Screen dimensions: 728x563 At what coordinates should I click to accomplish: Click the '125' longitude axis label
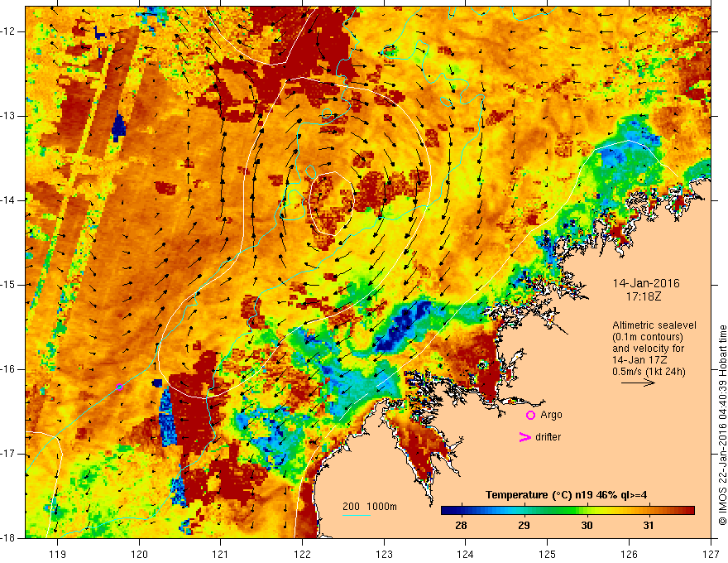548,554
